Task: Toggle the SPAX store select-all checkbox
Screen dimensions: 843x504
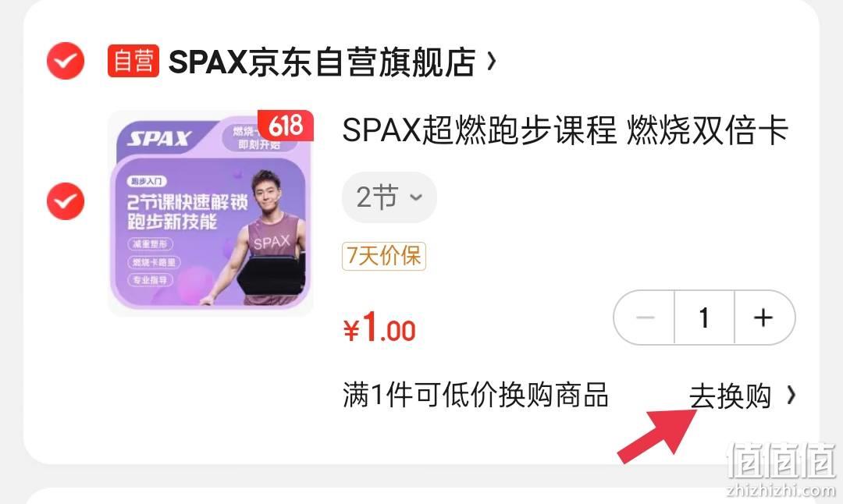Action: [66, 61]
